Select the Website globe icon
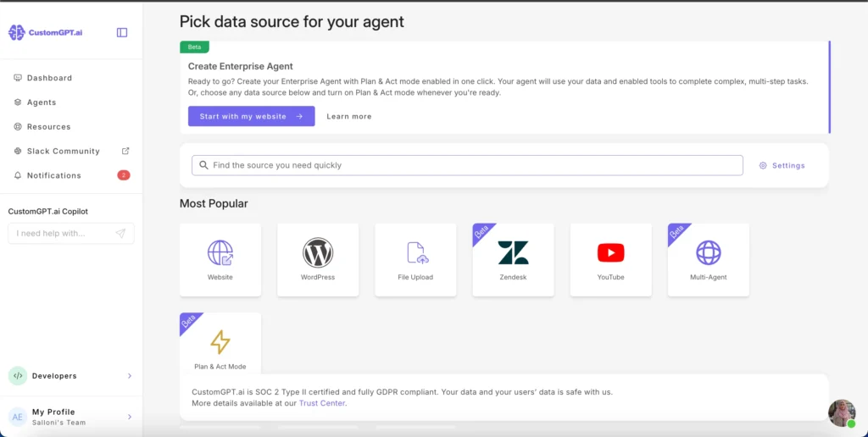Viewport: 868px width, 437px height. [x=220, y=252]
